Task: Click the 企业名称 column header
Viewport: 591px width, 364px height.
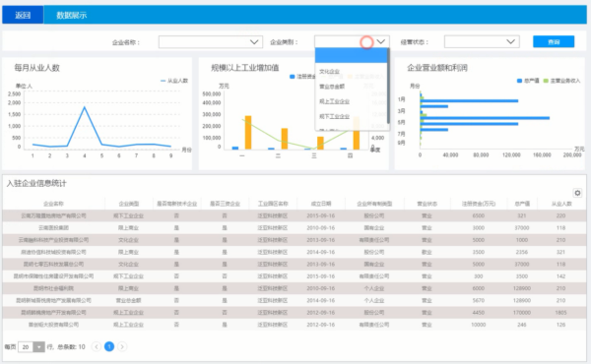Action: pos(53,204)
